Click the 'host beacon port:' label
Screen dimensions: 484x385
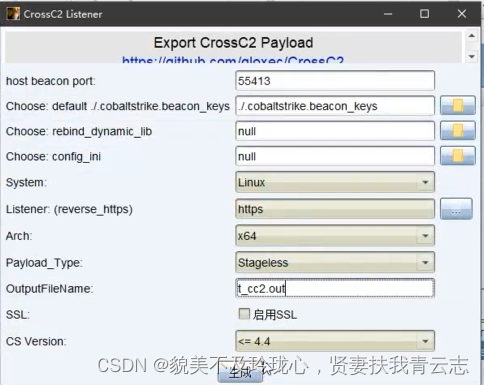[51, 81]
